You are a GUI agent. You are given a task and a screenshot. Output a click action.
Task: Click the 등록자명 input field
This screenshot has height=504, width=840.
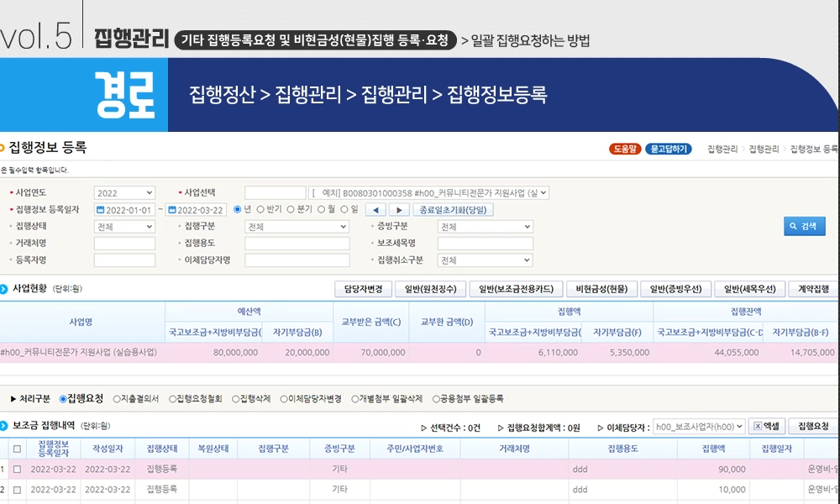pos(124,260)
